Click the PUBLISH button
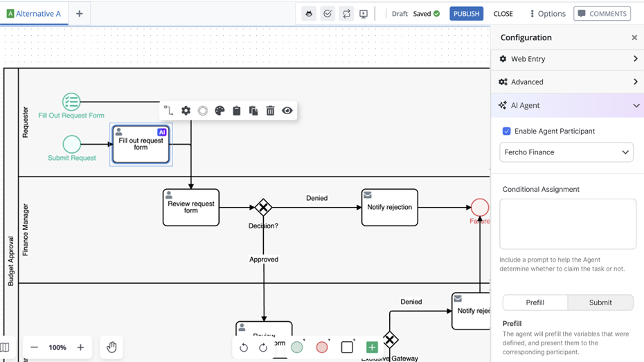Viewport: 644px width, 362px height. pos(466,14)
